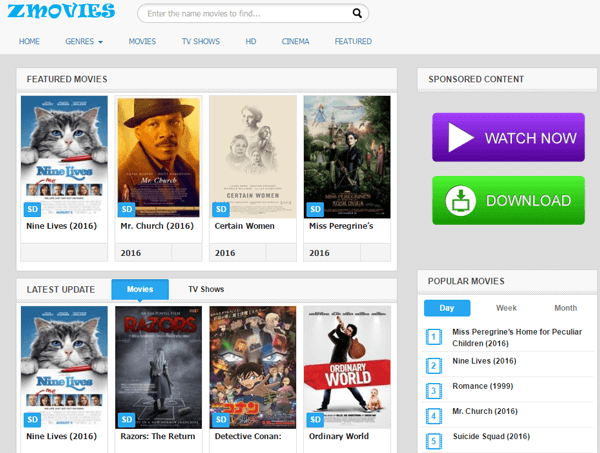The width and height of the screenshot is (600, 453).
Task: Open Suicide Squad (2016) in popular list
Action: (491, 436)
